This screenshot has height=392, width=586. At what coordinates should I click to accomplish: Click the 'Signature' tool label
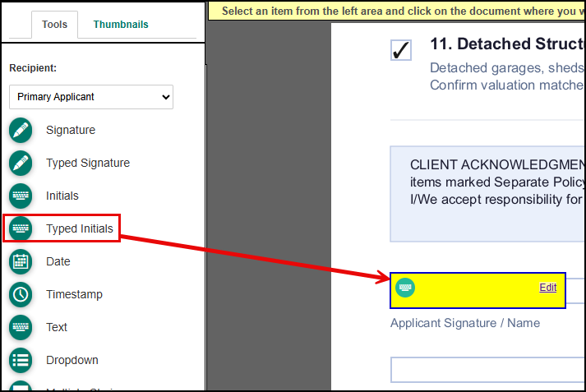[x=71, y=130]
